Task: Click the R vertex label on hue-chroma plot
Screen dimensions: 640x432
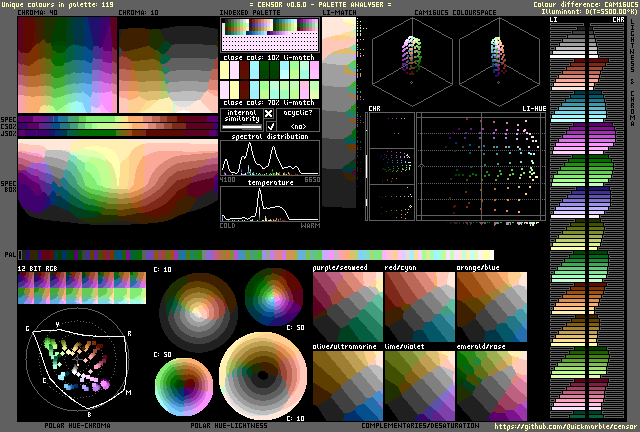Action: [129, 334]
